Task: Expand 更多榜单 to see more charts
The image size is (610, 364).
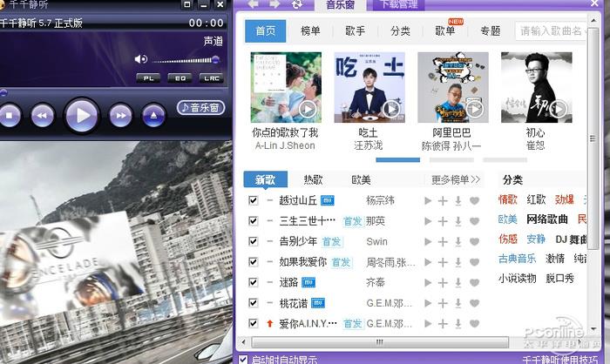Action: [456, 179]
